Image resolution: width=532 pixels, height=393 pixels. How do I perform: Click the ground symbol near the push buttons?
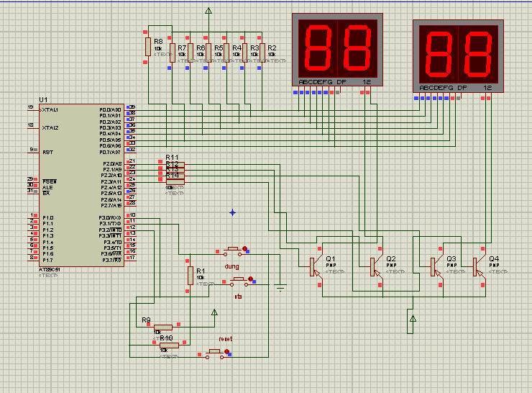coord(281,287)
